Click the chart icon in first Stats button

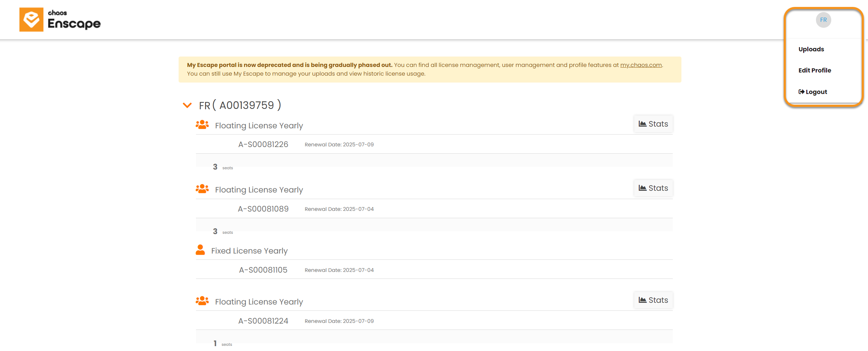coord(642,124)
